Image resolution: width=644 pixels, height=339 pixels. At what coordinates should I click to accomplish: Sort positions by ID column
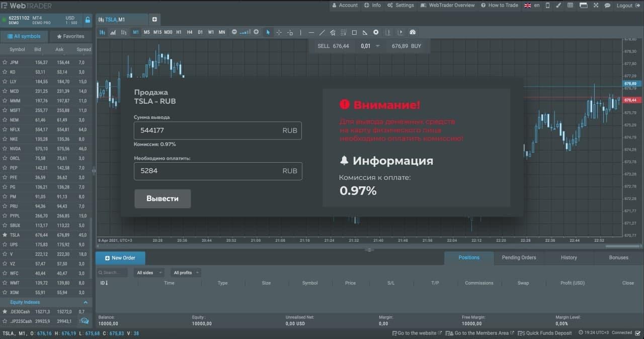(x=104, y=283)
